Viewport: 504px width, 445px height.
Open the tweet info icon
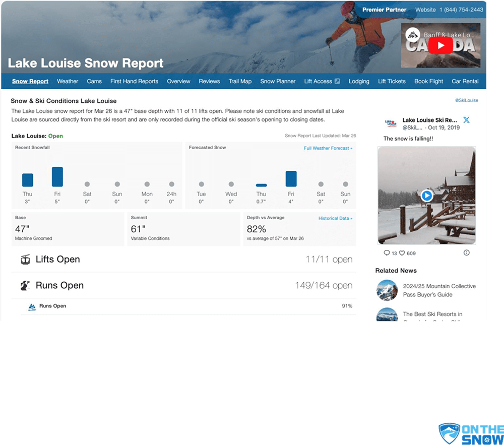click(466, 253)
